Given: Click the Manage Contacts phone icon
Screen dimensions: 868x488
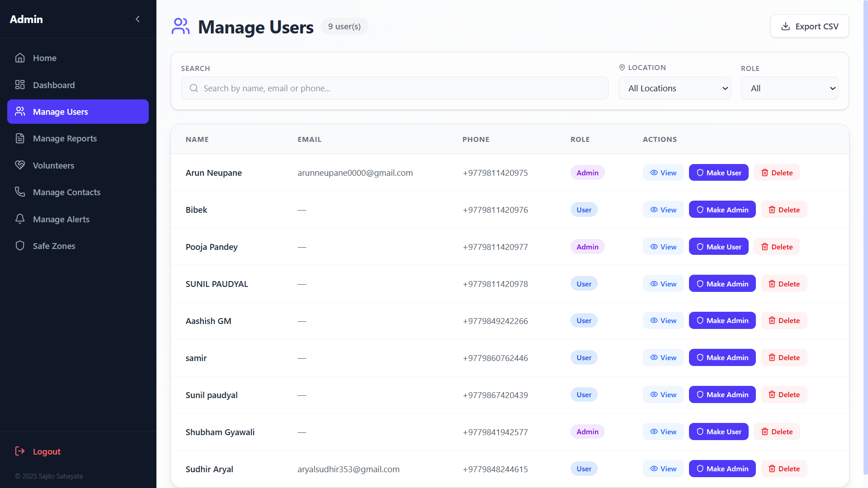Looking at the screenshot, I should pos(20,192).
